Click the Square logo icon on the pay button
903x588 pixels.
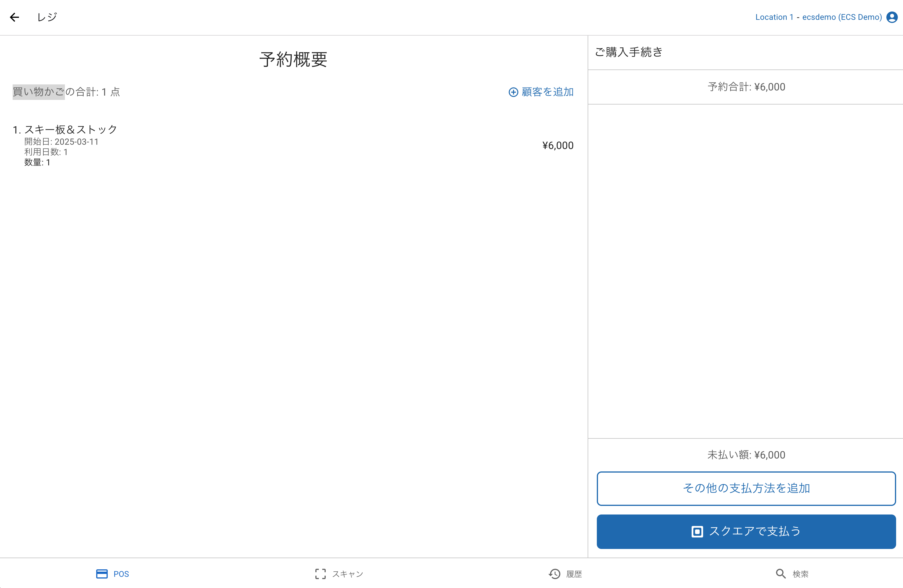[697, 531]
